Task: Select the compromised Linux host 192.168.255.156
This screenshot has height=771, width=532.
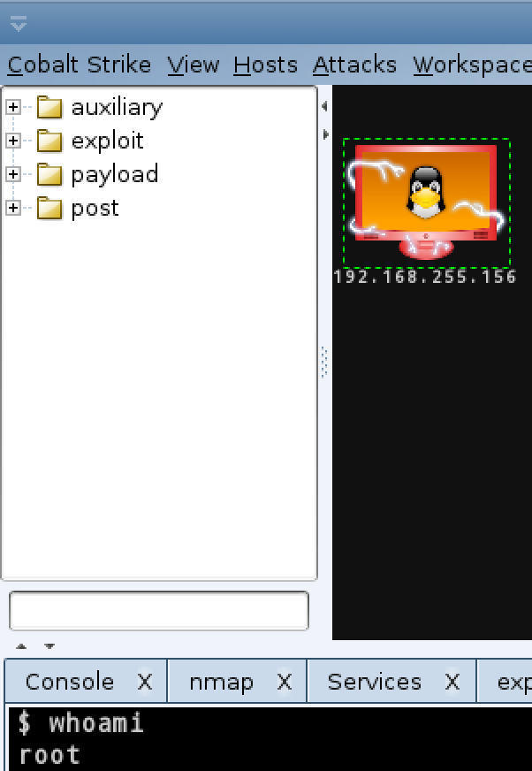Action: pos(426,203)
